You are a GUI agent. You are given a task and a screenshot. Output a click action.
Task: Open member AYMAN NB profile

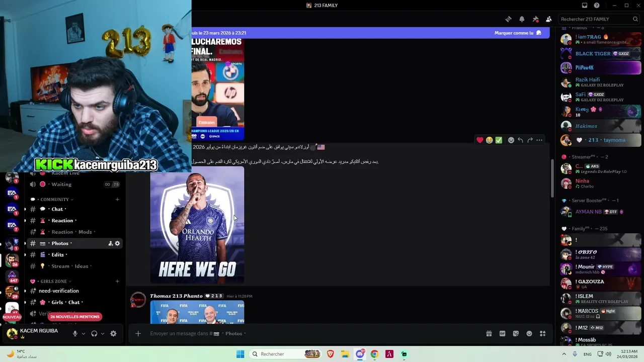(x=601, y=212)
